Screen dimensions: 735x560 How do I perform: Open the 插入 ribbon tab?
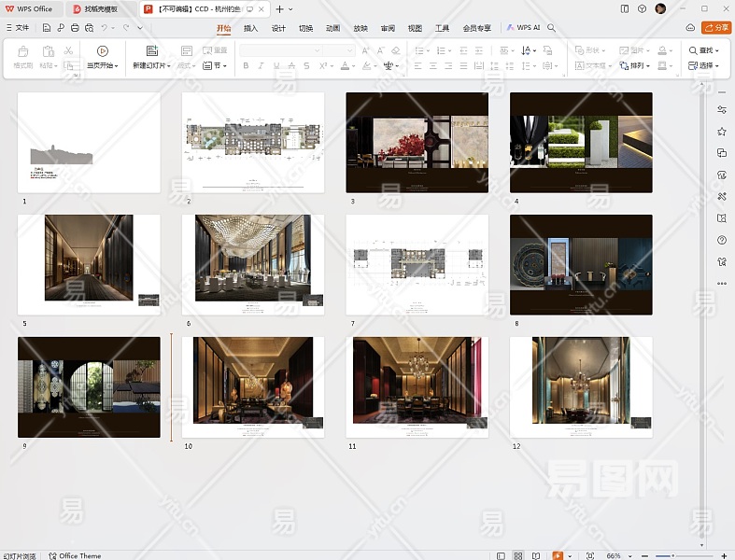(x=250, y=28)
